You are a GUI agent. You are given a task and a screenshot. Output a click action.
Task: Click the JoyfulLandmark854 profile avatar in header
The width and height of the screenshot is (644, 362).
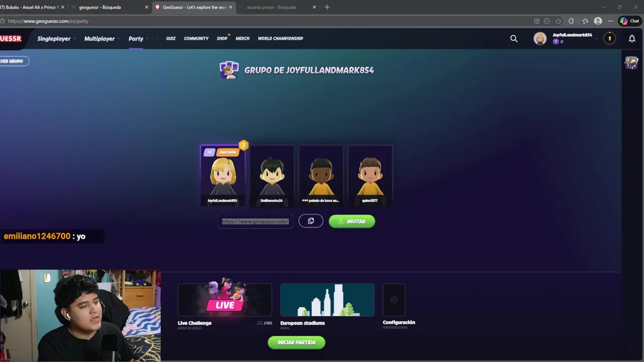pos(540,39)
